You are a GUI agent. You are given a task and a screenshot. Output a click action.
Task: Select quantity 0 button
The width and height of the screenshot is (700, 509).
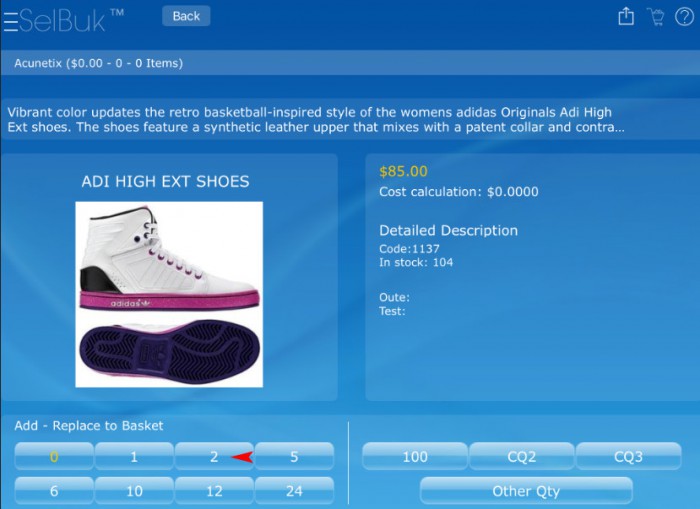[54, 456]
